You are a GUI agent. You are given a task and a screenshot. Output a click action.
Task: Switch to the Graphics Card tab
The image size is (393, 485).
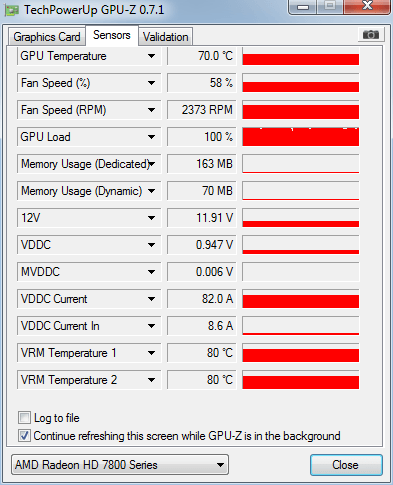(x=47, y=37)
